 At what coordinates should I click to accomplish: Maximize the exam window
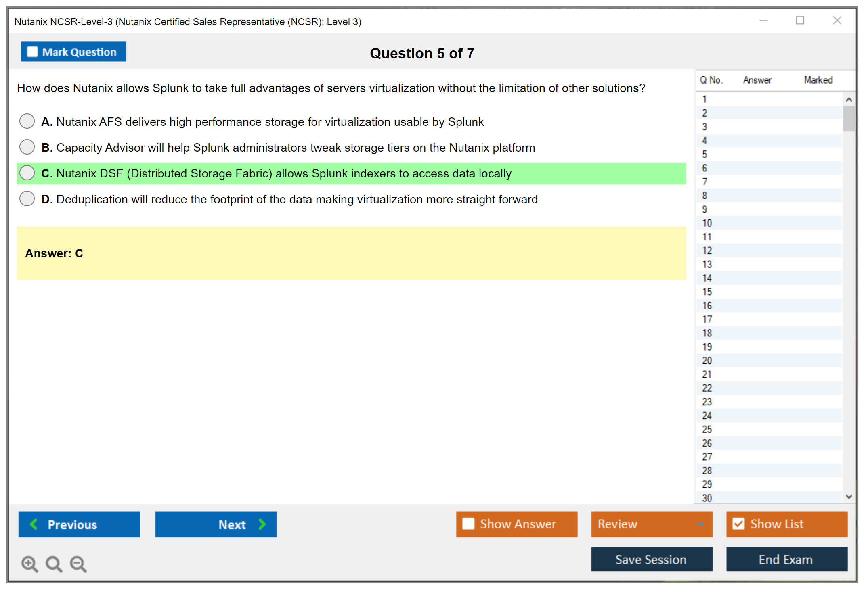point(800,21)
